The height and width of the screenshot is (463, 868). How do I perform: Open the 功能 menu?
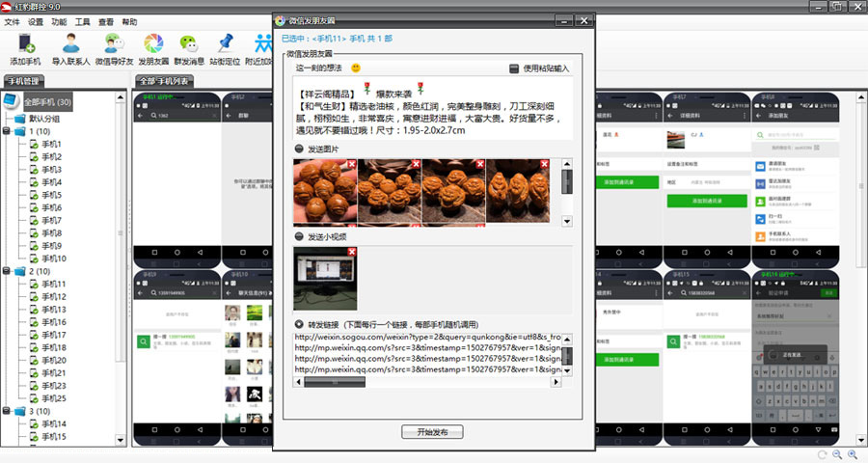(59, 22)
